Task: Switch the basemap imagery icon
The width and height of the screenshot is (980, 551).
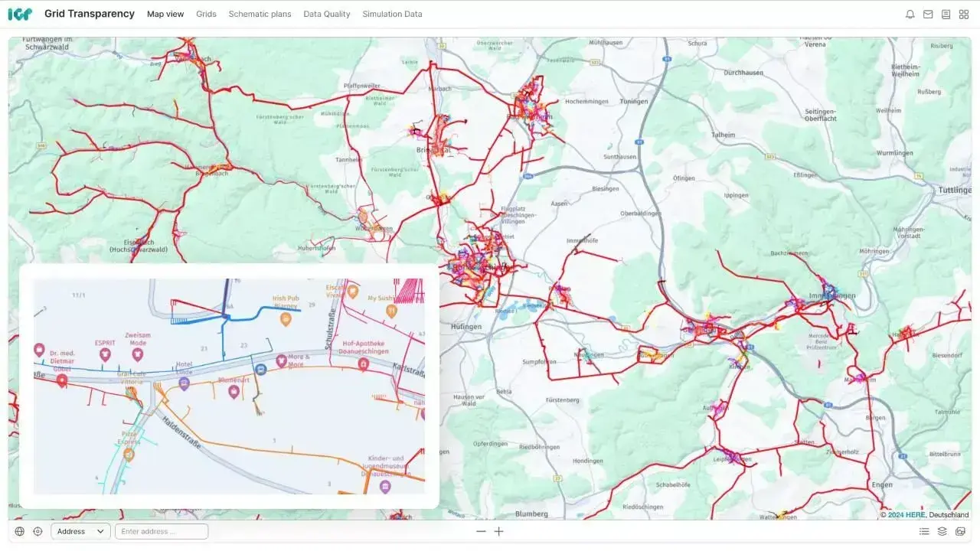Action: click(x=960, y=531)
